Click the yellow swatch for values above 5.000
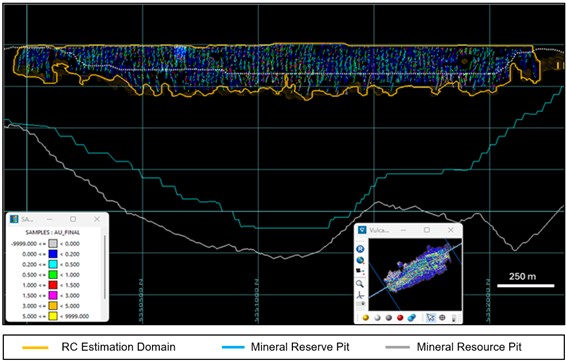This screenshot has height=361, width=566. (53, 317)
